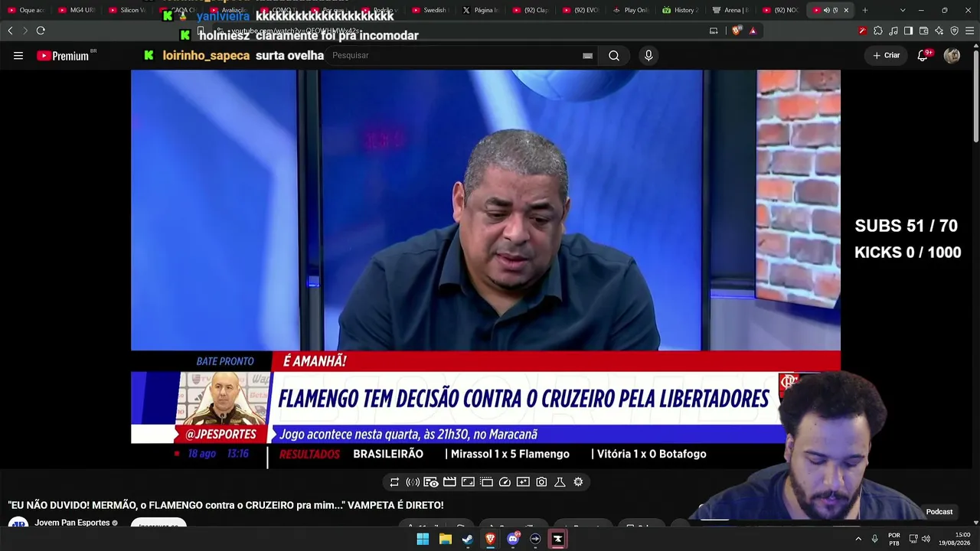Screen dimensions: 980x551
Task: Open the Criar create button
Action: click(887, 56)
